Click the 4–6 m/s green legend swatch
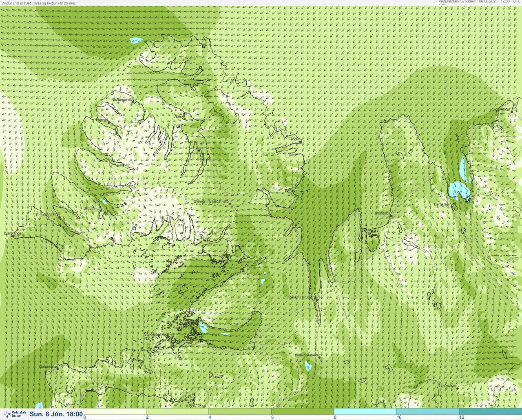 pyautogui.click(x=240, y=411)
